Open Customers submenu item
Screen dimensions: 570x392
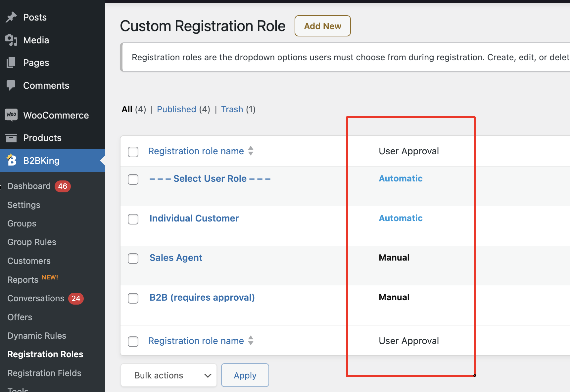[29, 261]
